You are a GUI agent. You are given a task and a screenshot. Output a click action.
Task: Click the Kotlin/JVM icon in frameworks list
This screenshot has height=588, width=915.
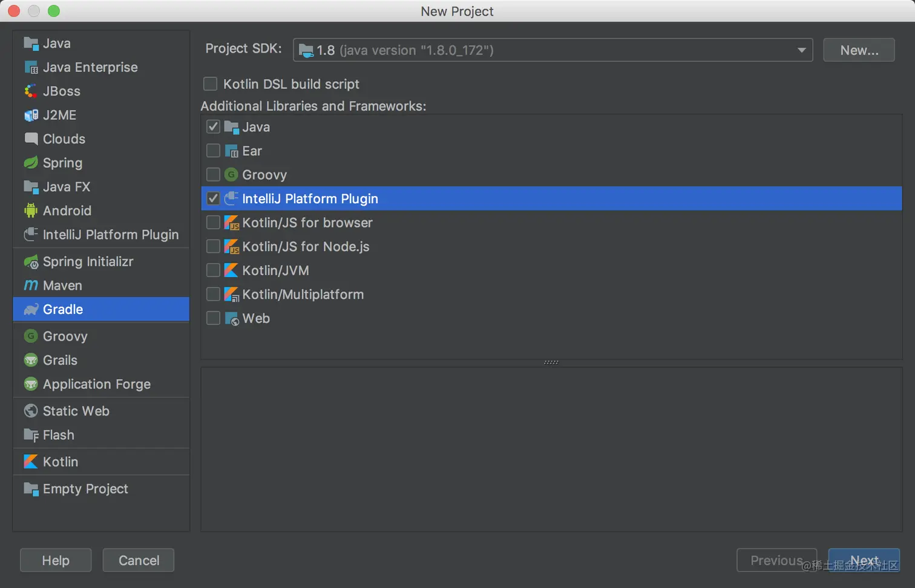coord(231,270)
